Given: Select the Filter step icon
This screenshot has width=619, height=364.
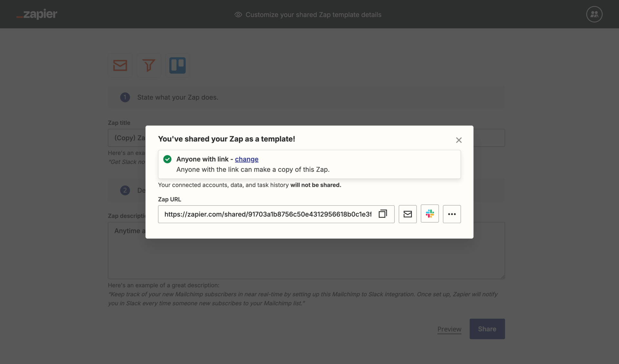Looking at the screenshot, I should click(x=149, y=65).
